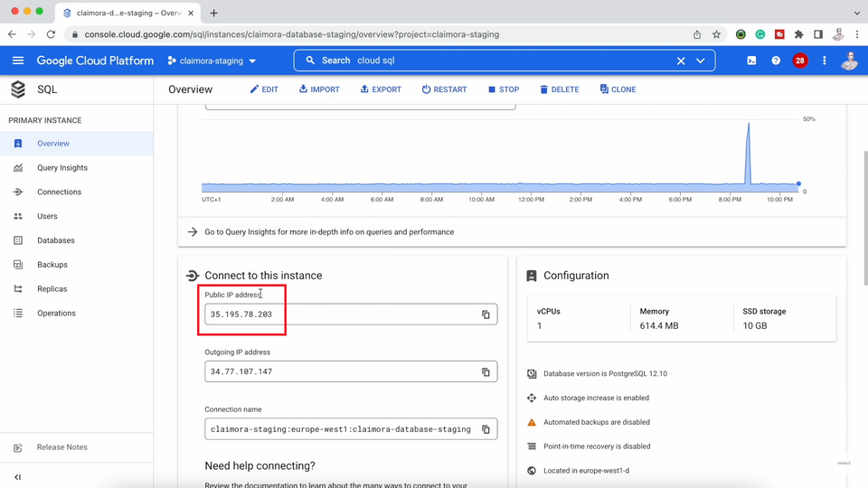Copy the Connection name
The image size is (868, 488).
point(486,429)
